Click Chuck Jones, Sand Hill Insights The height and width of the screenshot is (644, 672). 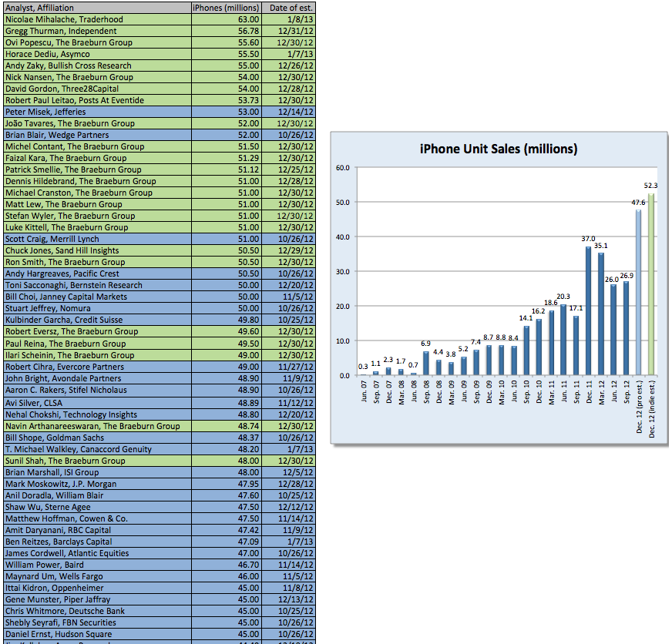pos(97,250)
